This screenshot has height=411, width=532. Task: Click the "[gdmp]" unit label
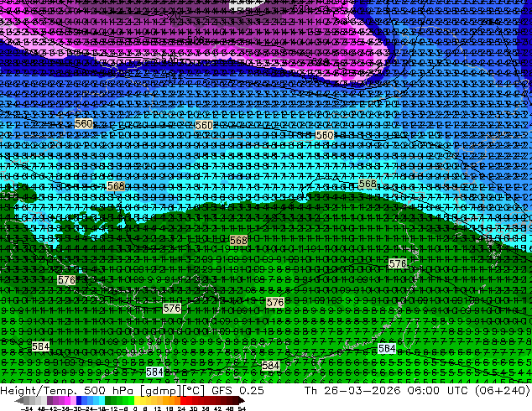pyautogui.click(x=159, y=391)
